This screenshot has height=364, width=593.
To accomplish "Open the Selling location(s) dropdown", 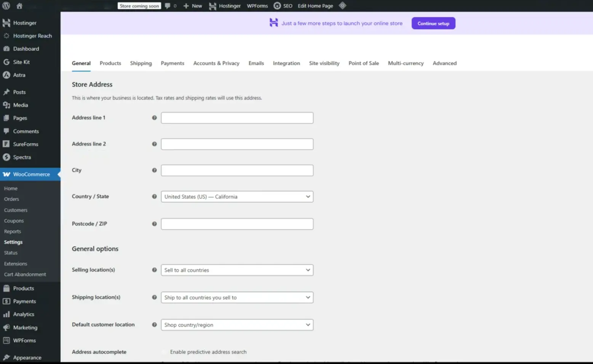I will pyautogui.click(x=237, y=270).
